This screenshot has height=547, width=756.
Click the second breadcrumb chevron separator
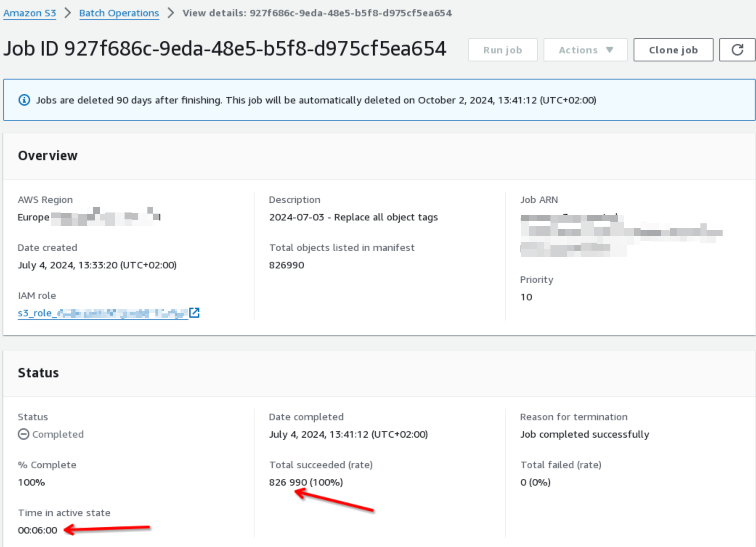click(x=171, y=13)
